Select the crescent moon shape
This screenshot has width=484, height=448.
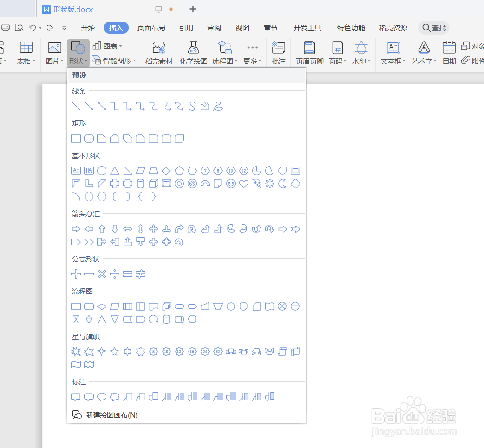click(283, 184)
